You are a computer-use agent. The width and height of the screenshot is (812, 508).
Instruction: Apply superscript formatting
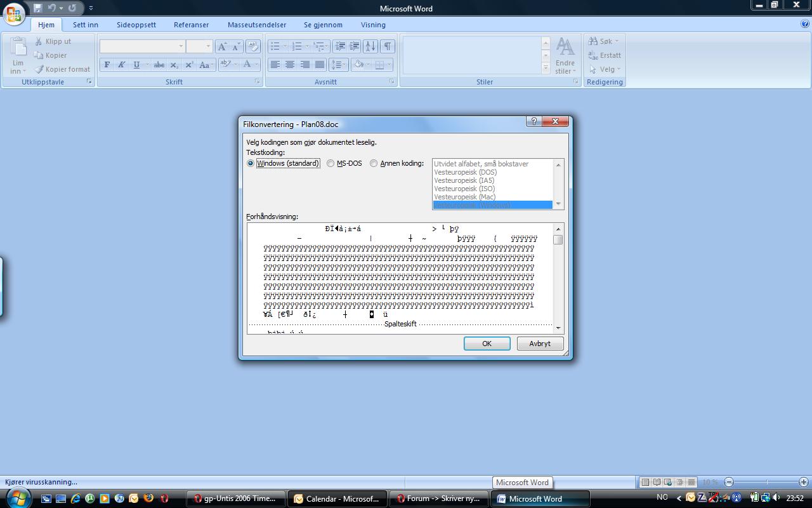(x=189, y=65)
